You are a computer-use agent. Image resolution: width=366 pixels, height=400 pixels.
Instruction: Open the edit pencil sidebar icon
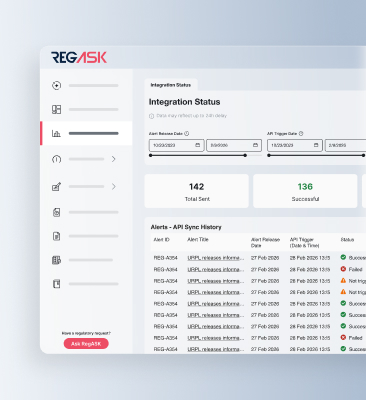[x=57, y=187]
